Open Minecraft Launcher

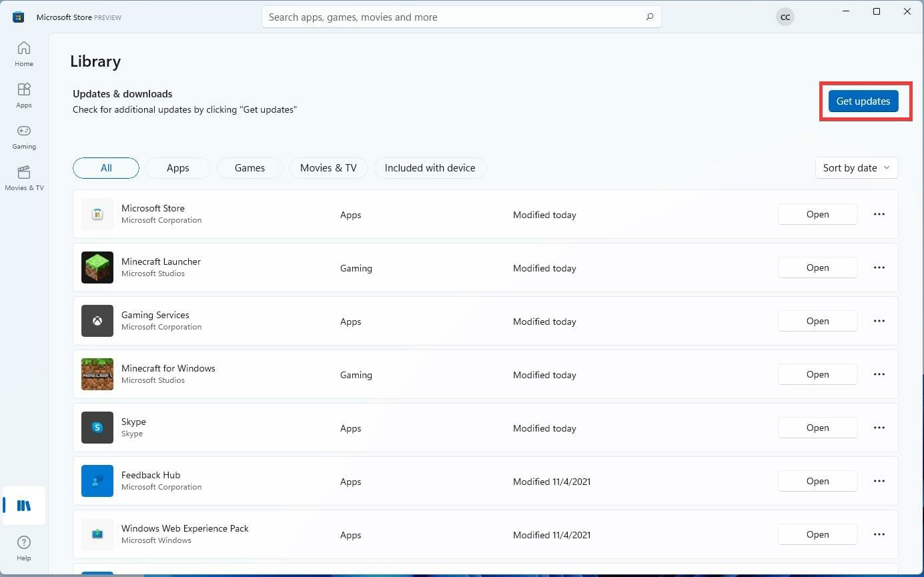pos(817,267)
